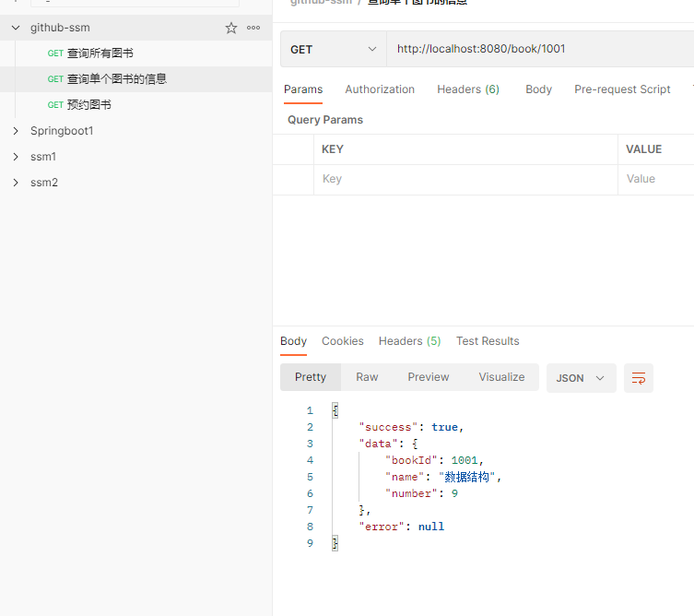
Task: Click the null value in response
Action: [x=431, y=527]
